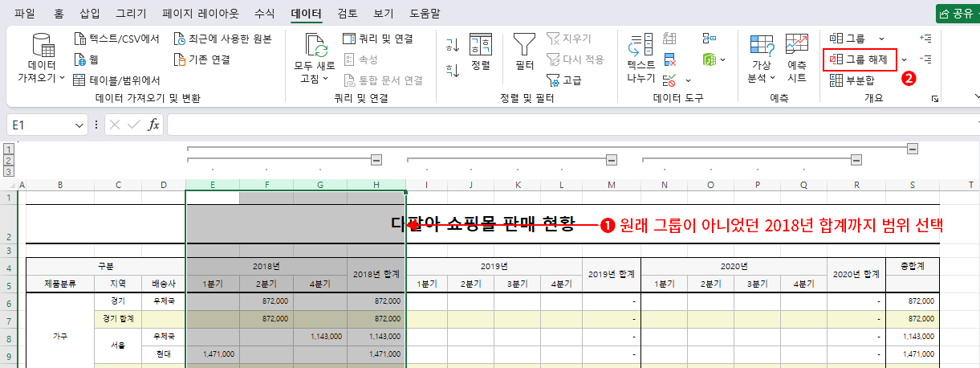This screenshot has height=368, width=980.
Task: Click into the formula bar input
Action: click(573, 125)
